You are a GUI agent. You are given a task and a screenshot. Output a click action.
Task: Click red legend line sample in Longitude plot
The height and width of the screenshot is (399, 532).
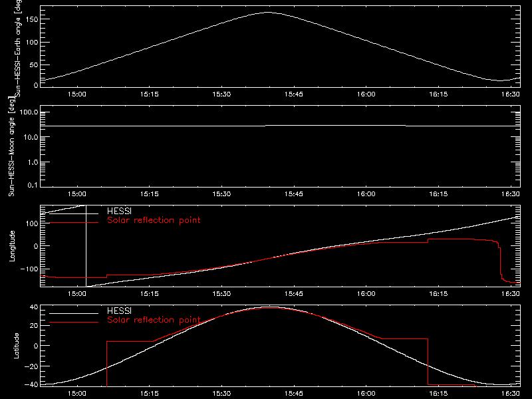tap(74, 223)
